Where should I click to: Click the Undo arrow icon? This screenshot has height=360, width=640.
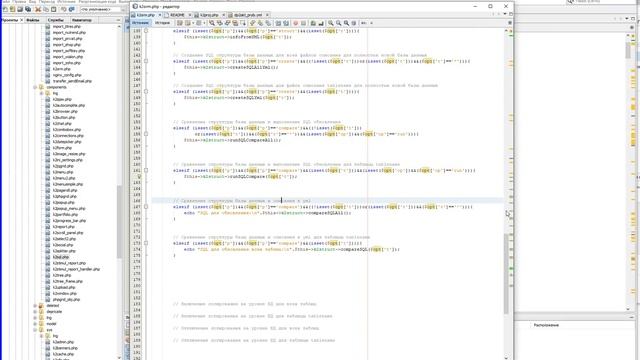click(64, 9)
